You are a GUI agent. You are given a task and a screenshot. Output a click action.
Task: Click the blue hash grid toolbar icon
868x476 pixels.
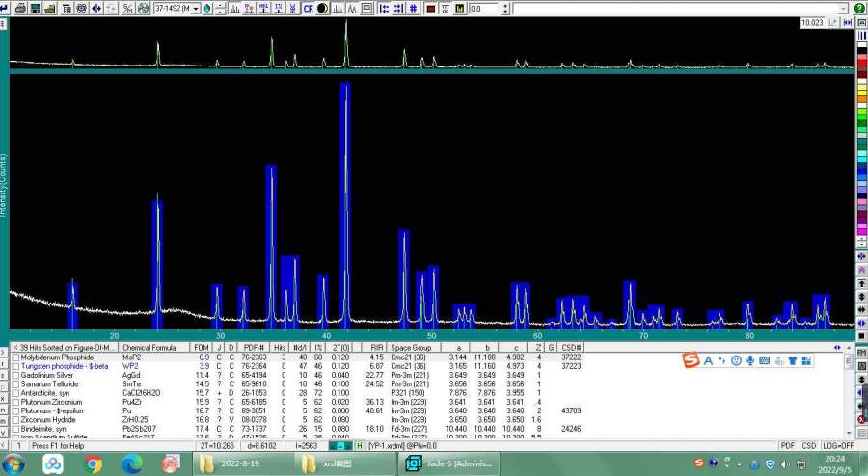point(414,8)
